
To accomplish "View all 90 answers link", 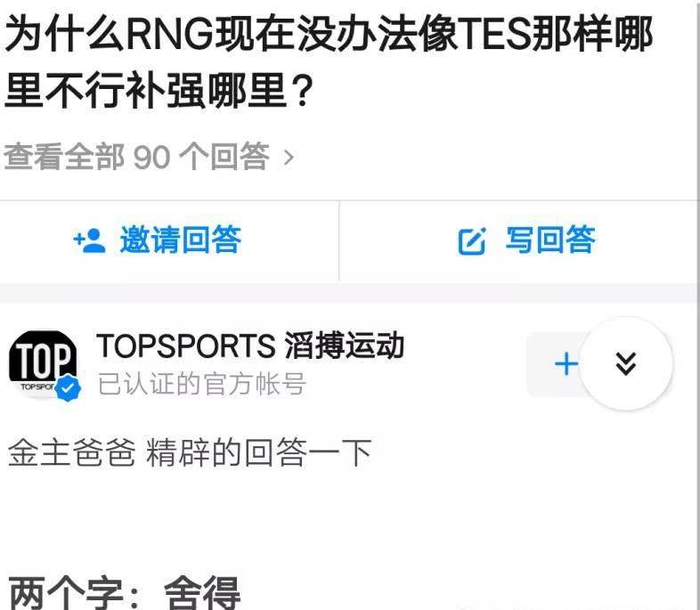I will pyautogui.click(x=149, y=157).
